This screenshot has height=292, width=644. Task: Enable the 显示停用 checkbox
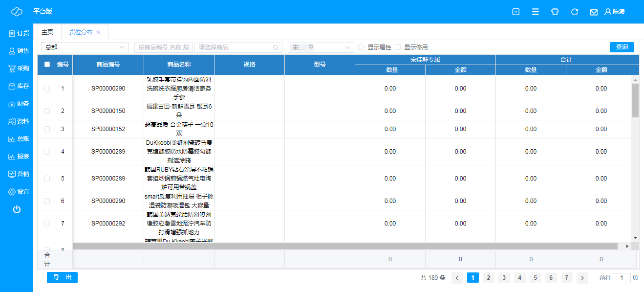[x=398, y=47]
